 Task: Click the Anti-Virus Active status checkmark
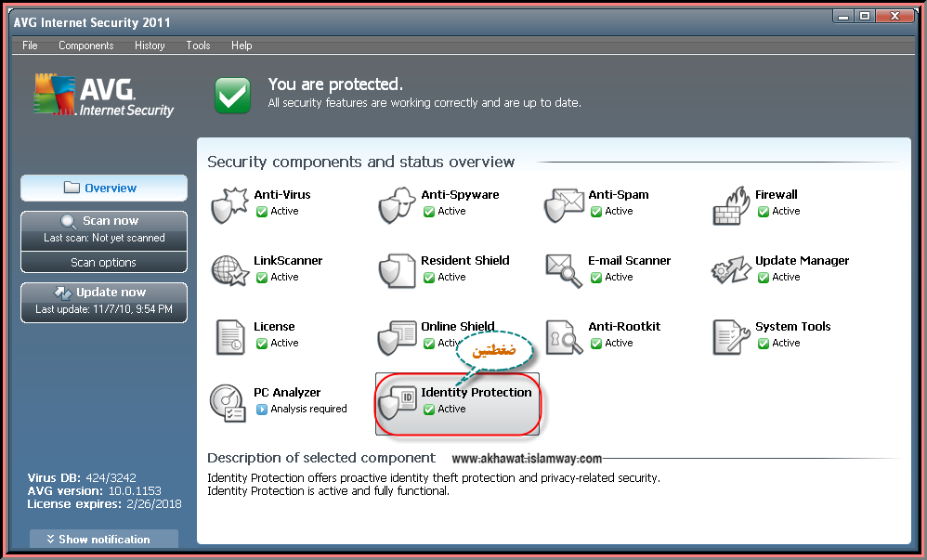point(262,212)
